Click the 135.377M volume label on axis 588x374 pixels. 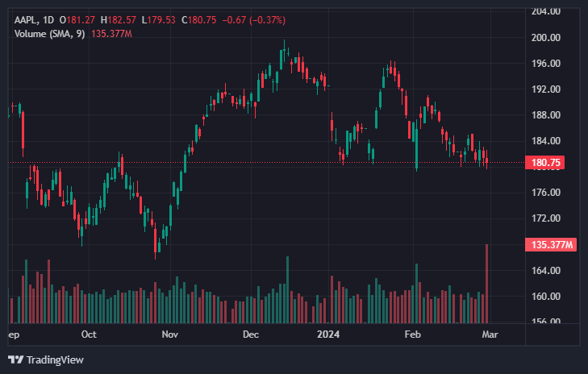[x=551, y=245]
